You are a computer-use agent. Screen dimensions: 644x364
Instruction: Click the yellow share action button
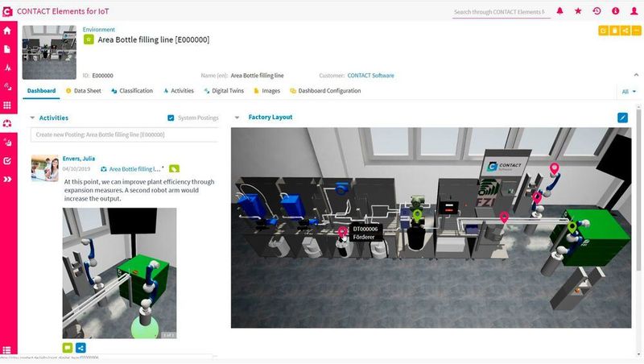(625, 31)
